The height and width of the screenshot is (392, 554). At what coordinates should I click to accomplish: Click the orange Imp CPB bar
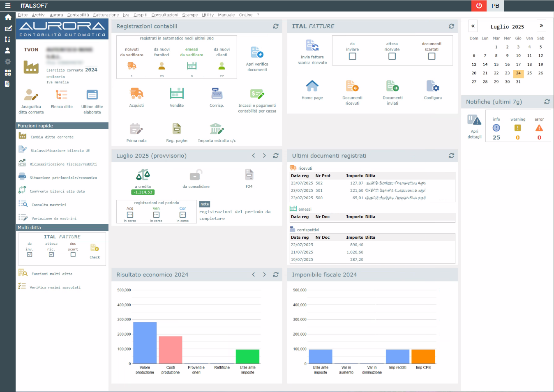423,356
